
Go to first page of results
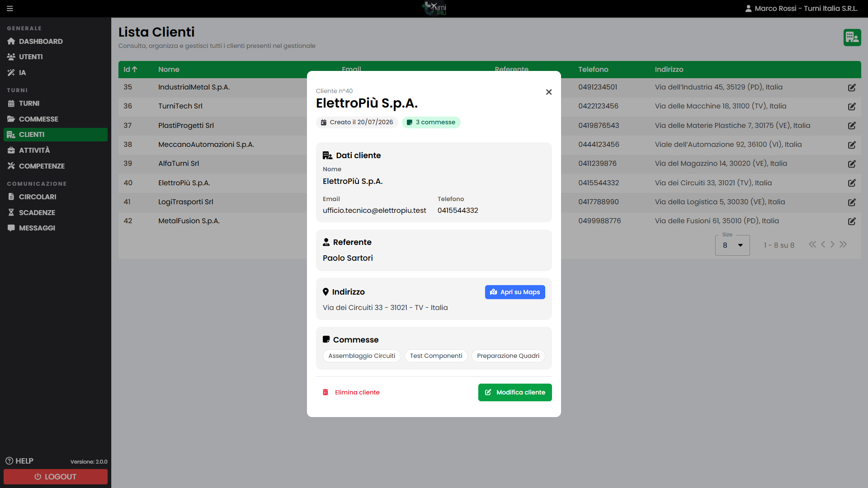point(812,244)
